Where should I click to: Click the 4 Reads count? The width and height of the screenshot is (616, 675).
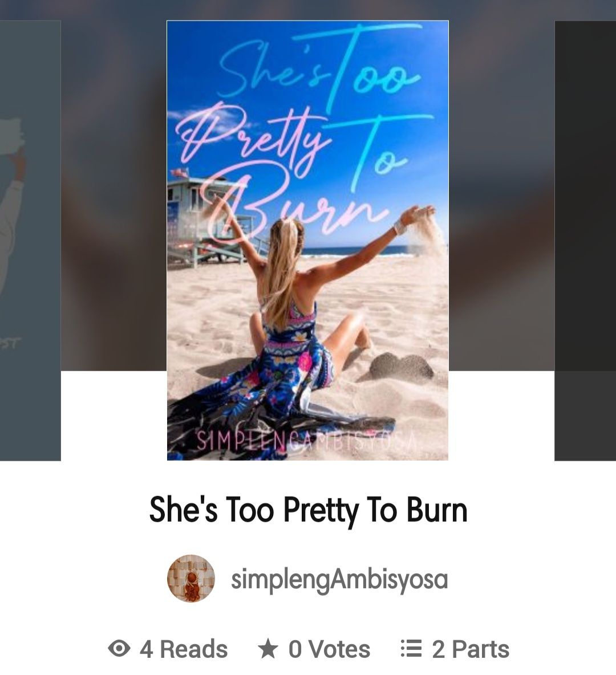click(x=183, y=649)
